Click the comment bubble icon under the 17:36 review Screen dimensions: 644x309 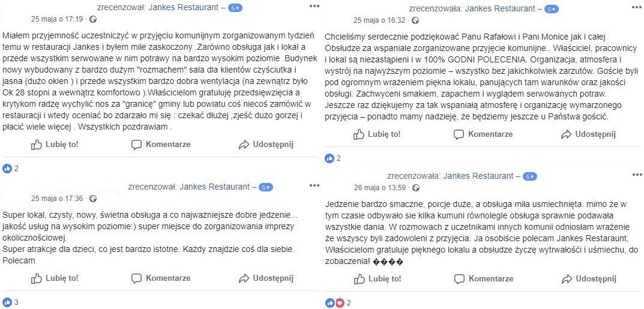pyautogui.click(x=136, y=278)
